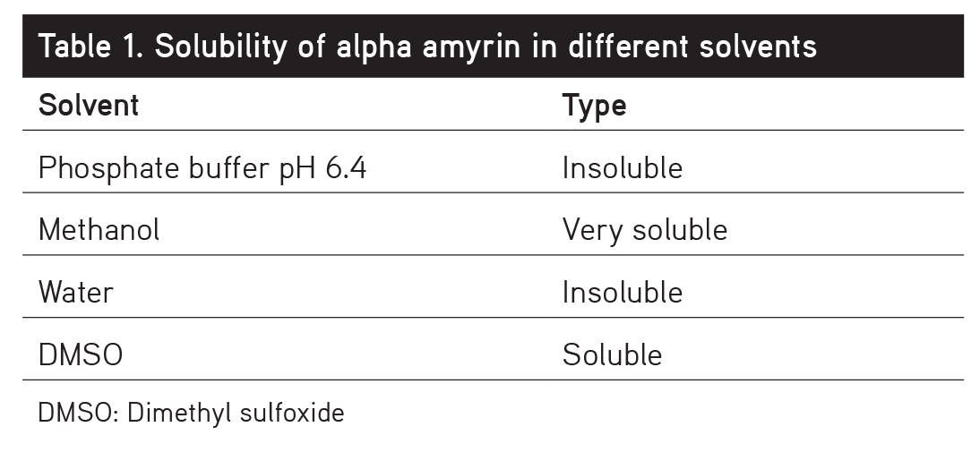This screenshot has height=461, width=980.
Task: Click the "Very soluble" type cell
Action: pyautogui.click(x=644, y=230)
